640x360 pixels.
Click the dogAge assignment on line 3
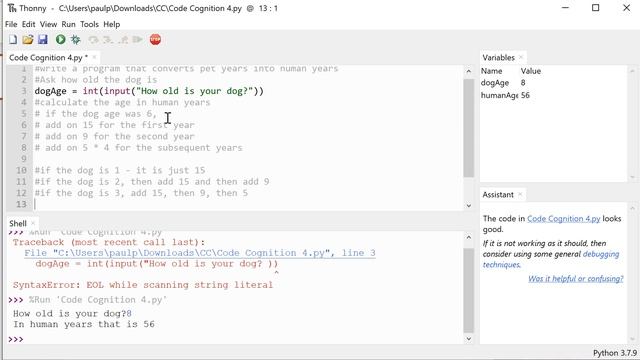149,91
